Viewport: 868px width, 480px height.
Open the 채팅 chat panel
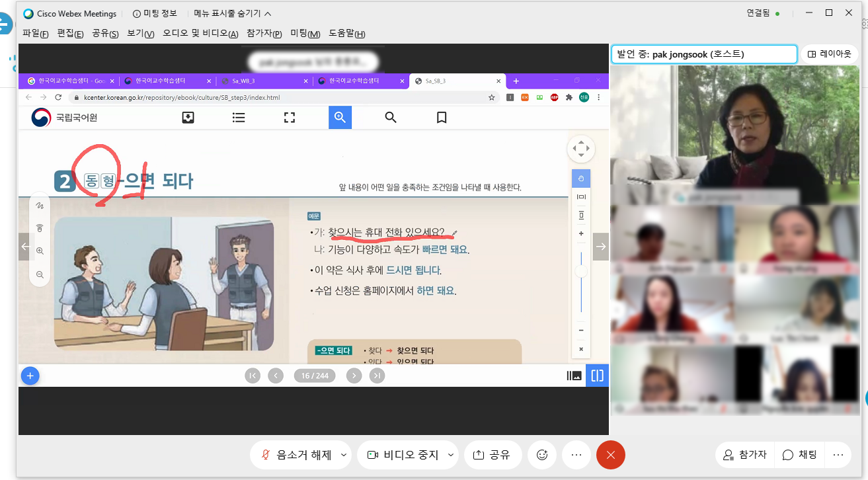coord(800,455)
